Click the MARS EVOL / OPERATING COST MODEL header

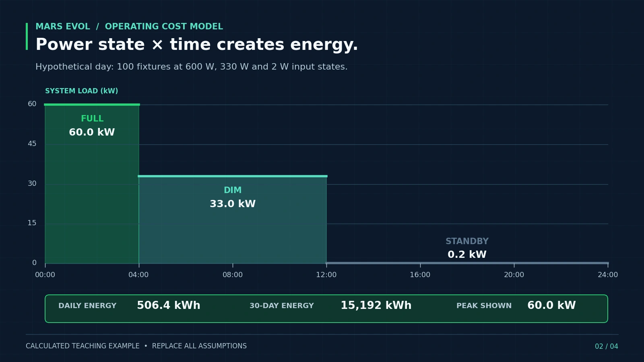[x=129, y=27]
